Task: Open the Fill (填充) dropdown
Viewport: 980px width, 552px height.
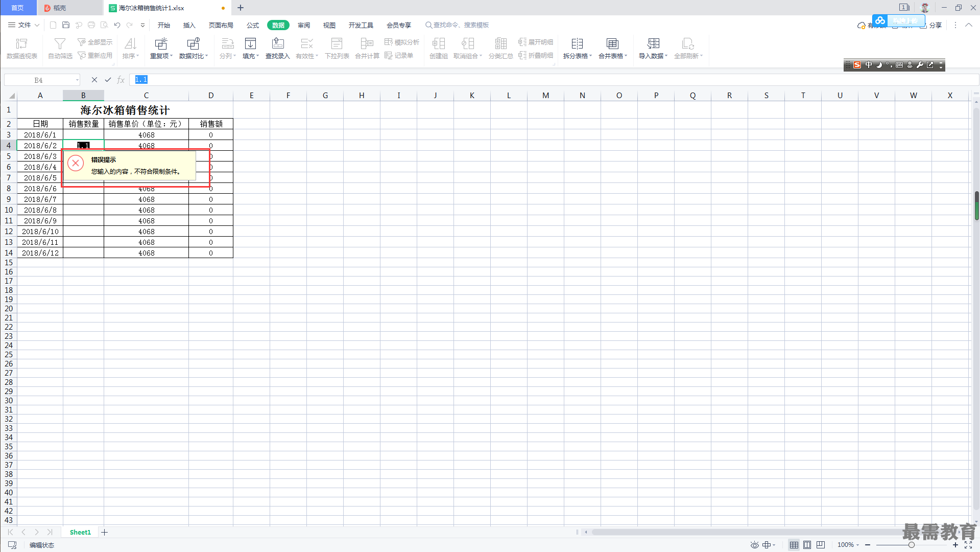Action: coord(251,49)
